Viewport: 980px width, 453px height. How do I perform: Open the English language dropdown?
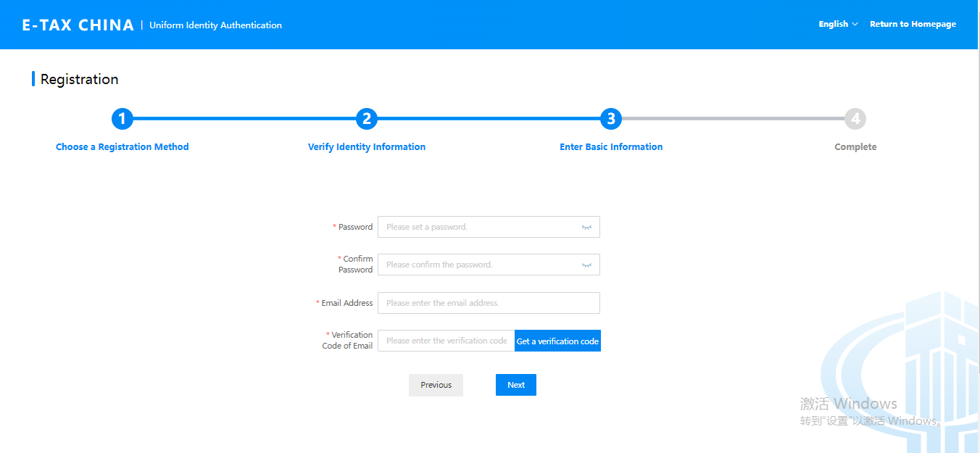[x=838, y=24]
